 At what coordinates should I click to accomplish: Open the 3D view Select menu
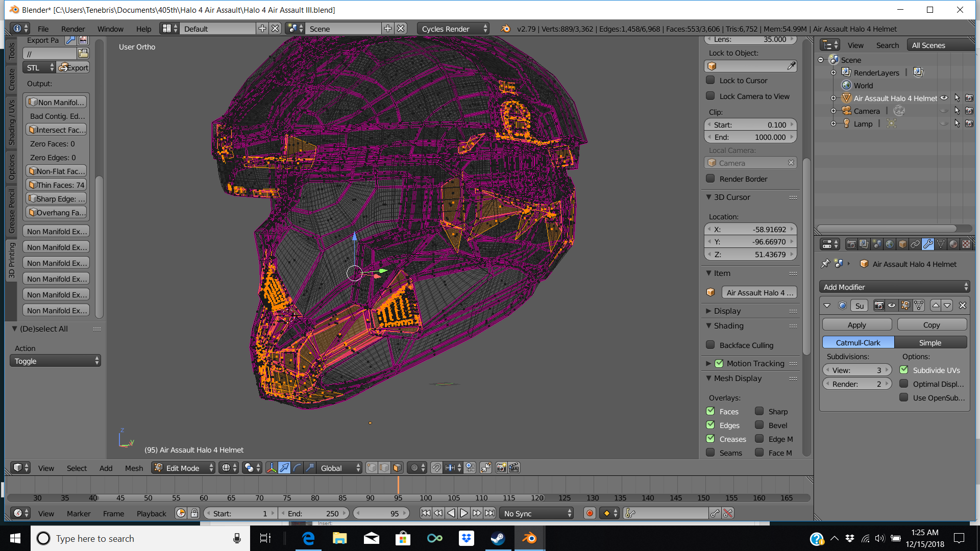tap(77, 468)
